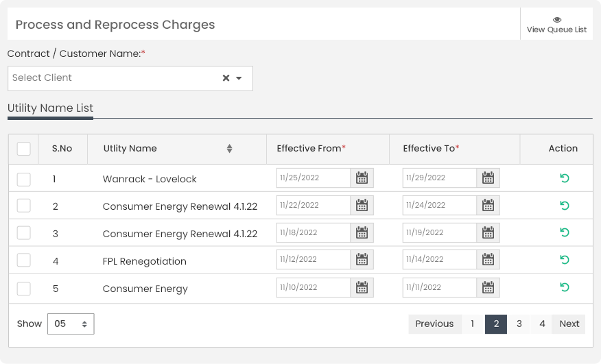Edit the 11/24/2022 Effective To date field
Screen dimensions: 601x364
[439, 206]
